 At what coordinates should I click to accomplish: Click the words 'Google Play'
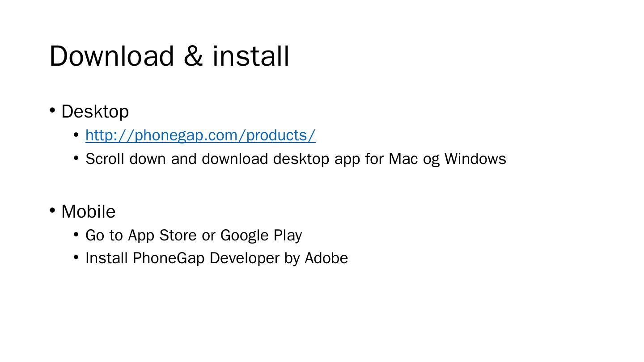(261, 236)
